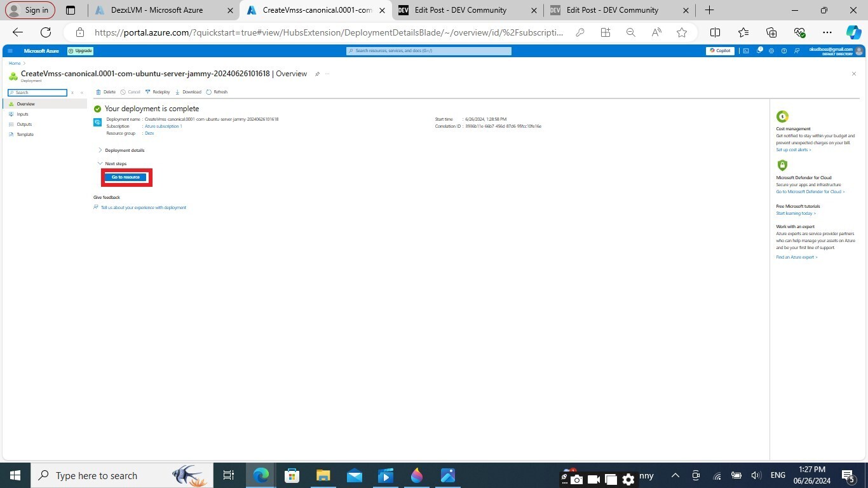
Task: Click the browser address bar
Action: point(329,32)
